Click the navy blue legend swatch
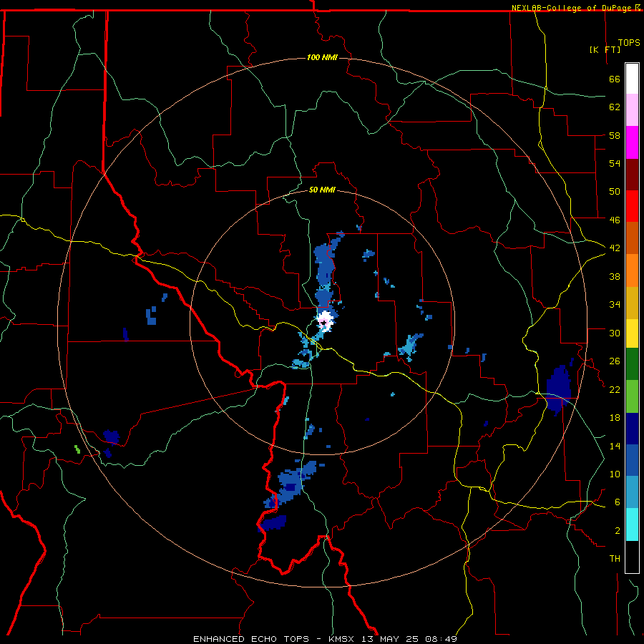 click(x=632, y=429)
